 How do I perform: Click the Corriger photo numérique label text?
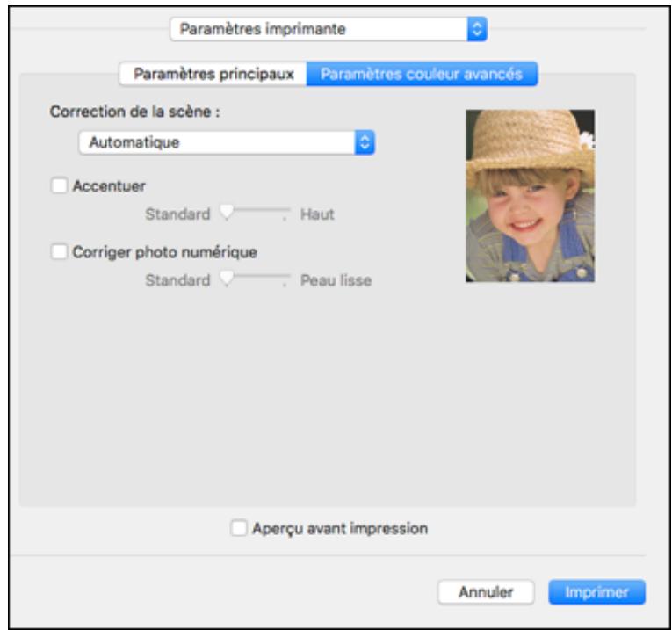164,252
